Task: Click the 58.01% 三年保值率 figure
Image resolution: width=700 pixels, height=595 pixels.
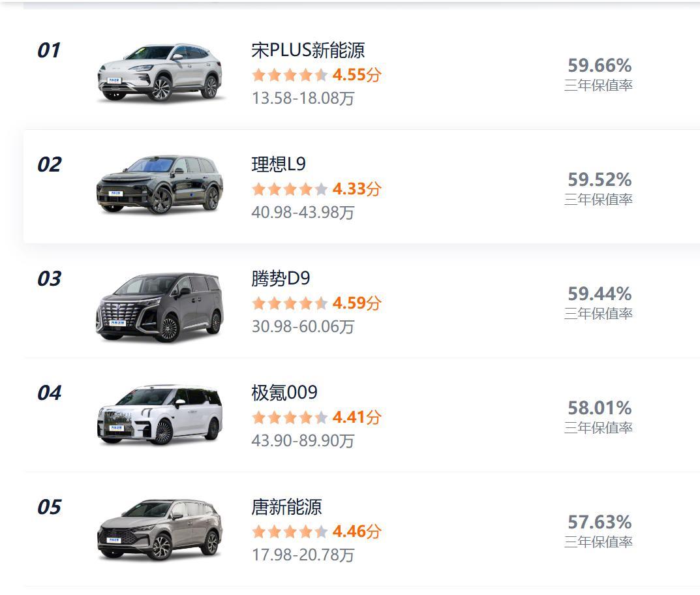Action: [x=599, y=408]
